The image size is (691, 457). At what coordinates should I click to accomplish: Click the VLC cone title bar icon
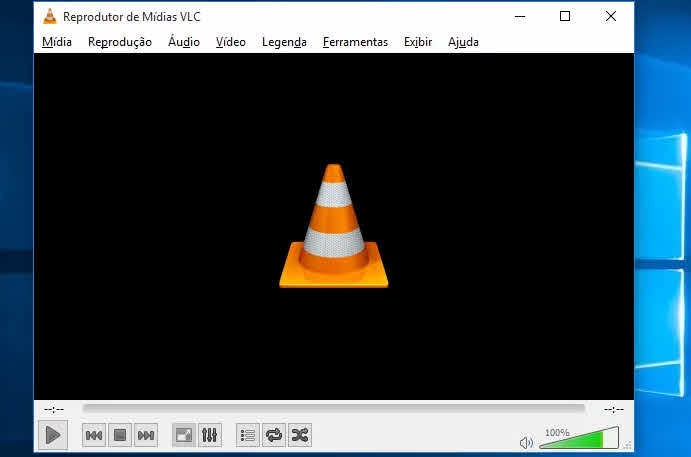[x=50, y=17]
